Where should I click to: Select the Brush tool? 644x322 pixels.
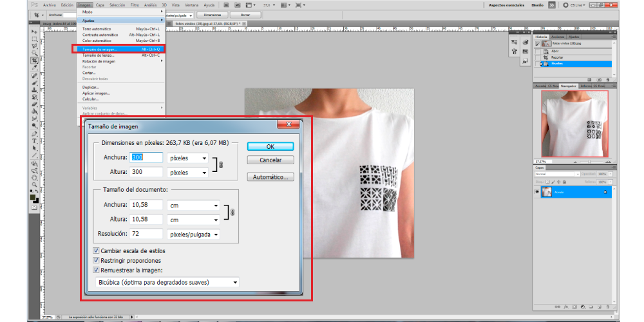click(x=35, y=82)
